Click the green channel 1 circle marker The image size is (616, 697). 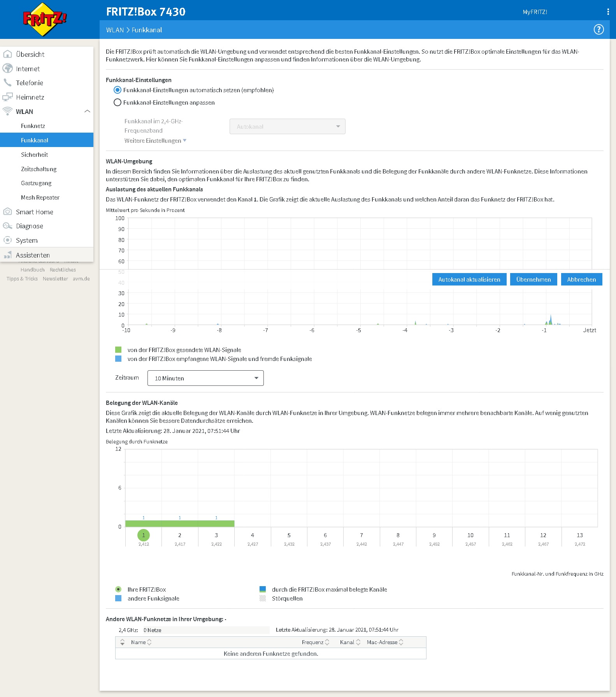coord(144,535)
